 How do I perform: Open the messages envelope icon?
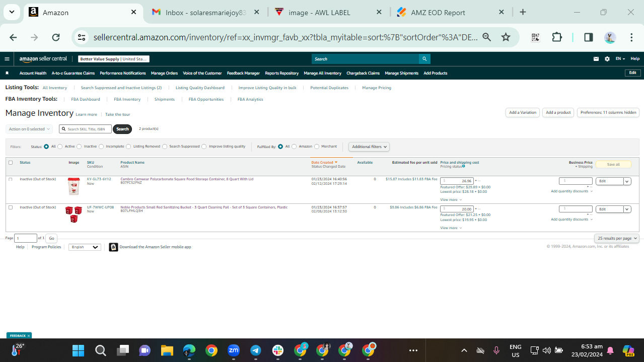click(596, 59)
